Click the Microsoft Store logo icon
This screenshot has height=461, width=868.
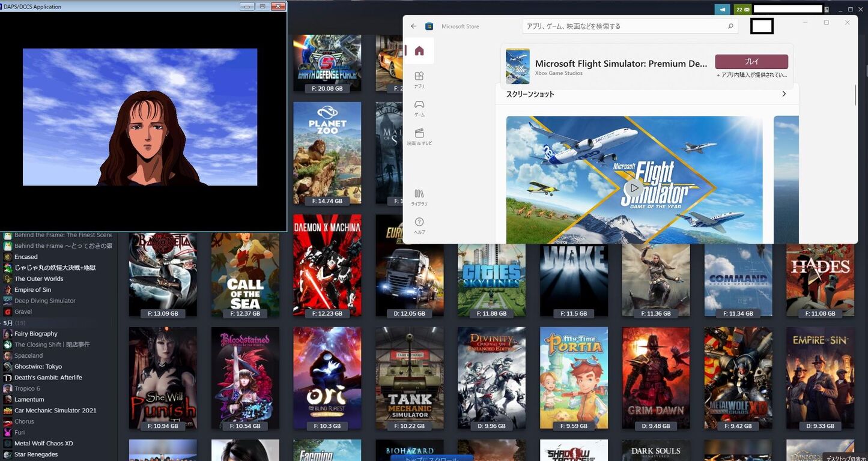[429, 26]
